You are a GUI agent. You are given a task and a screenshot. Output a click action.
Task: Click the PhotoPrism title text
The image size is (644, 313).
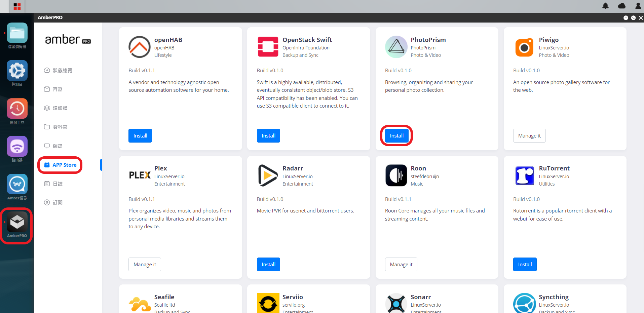click(428, 40)
